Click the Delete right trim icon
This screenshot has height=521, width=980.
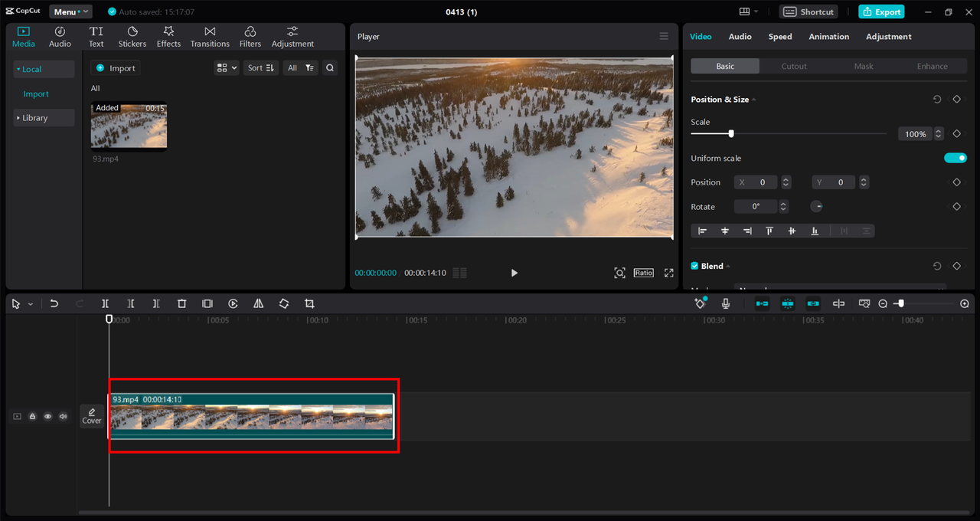point(156,303)
